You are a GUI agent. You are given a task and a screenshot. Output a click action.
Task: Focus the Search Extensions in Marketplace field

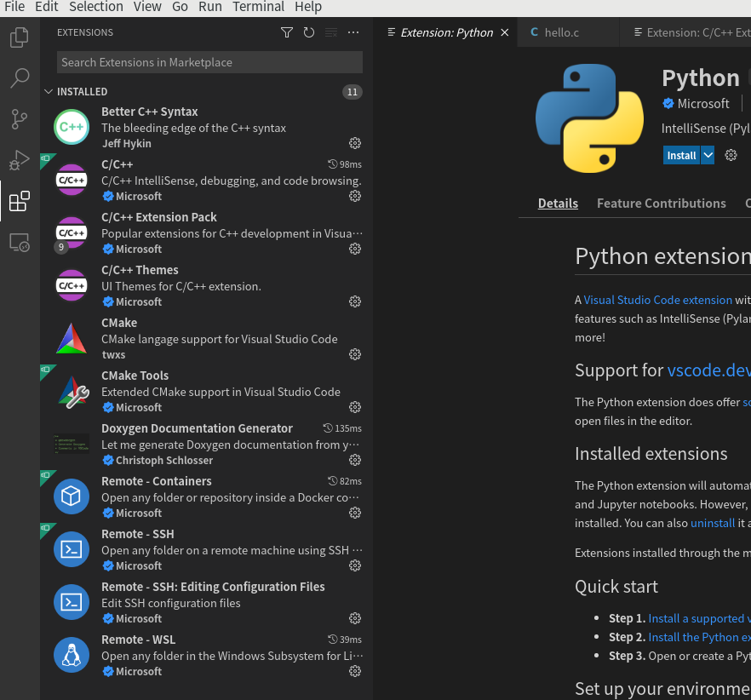coord(209,62)
